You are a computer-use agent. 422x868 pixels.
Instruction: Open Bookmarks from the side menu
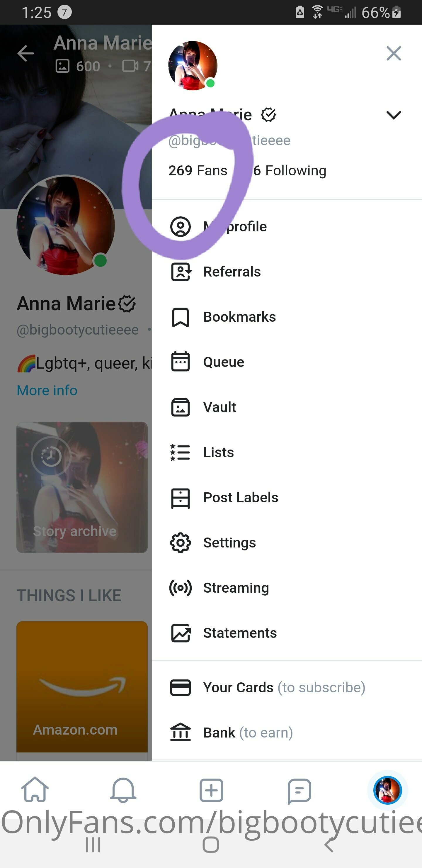click(x=239, y=317)
